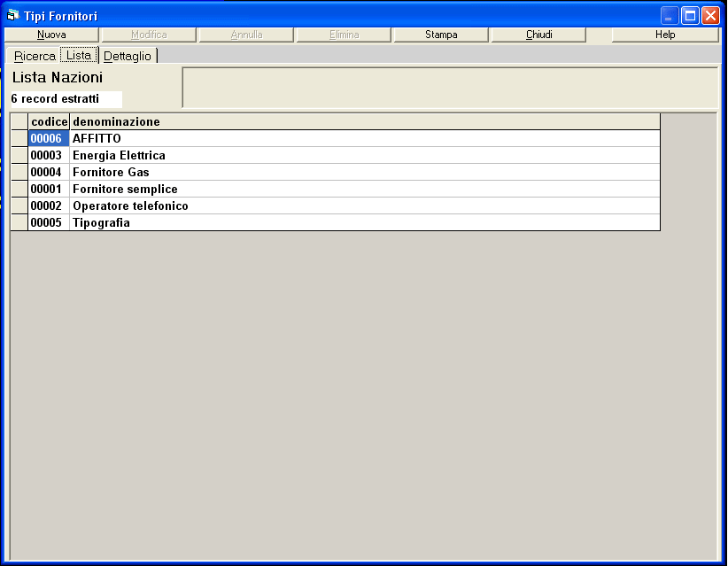Select code cell 00004
The height and width of the screenshot is (566, 728).
coord(49,172)
